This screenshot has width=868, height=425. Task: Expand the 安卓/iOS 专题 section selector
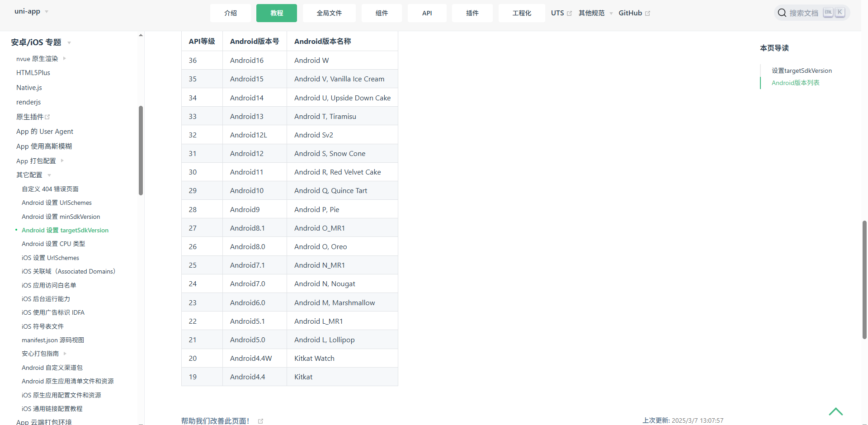tap(69, 43)
